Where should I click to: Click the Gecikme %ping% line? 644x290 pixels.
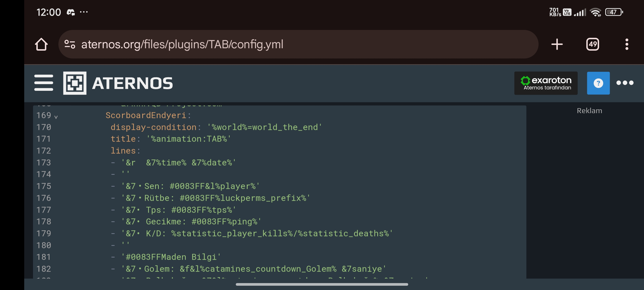point(191,222)
